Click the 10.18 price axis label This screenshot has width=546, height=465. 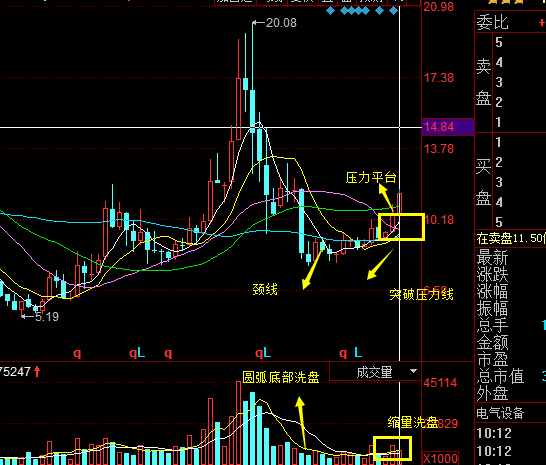click(x=439, y=220)
